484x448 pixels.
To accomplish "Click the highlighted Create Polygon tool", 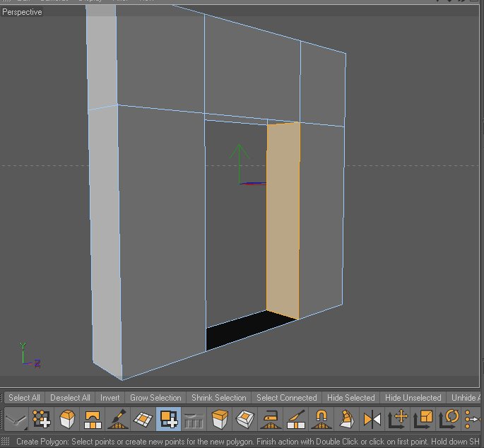I will (x=169, y=419).
